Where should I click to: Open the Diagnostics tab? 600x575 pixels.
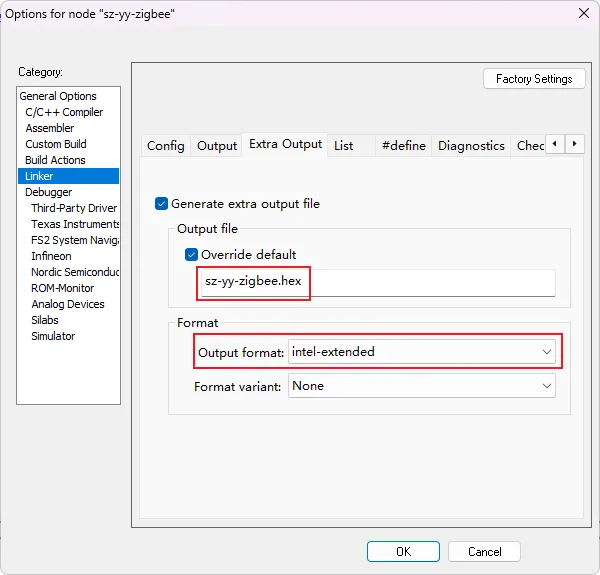(470, 146)
